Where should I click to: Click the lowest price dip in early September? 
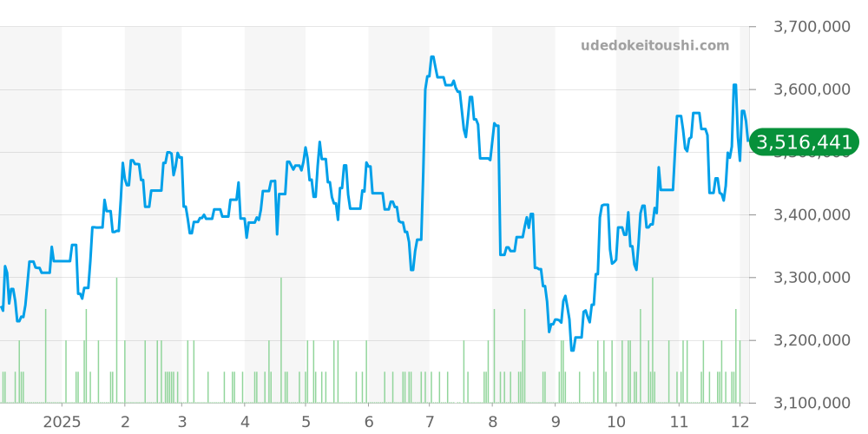click(571, 350)
